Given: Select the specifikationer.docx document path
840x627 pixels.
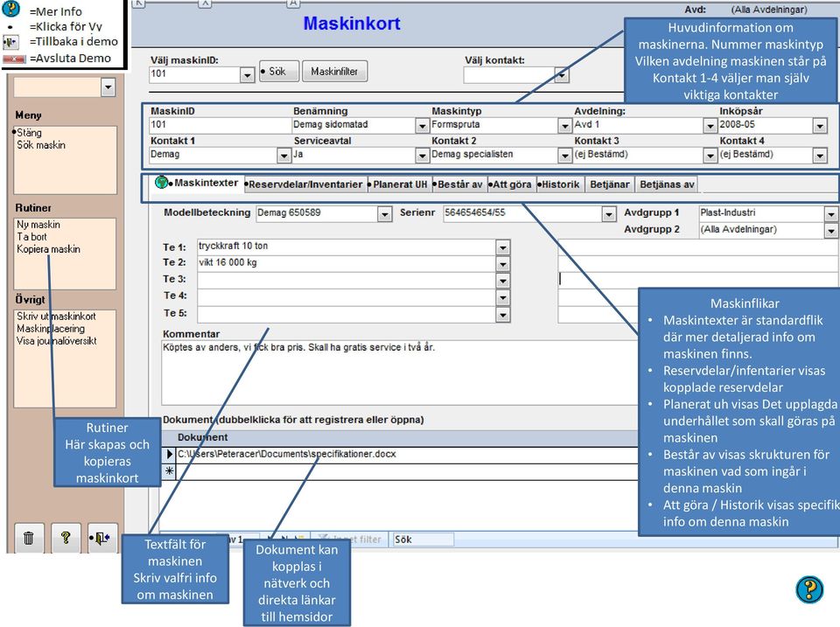Looking at the screenshot, I should tap(287, 454).
